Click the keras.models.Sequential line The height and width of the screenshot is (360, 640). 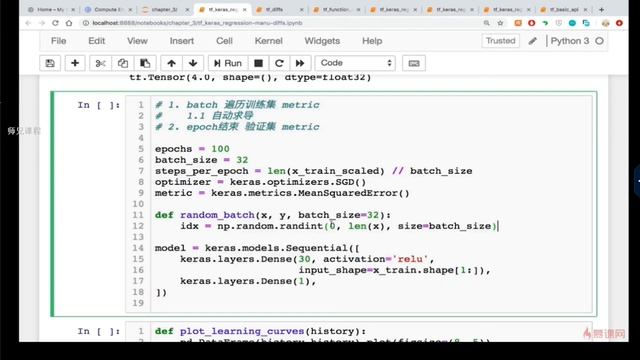point(257,248)
